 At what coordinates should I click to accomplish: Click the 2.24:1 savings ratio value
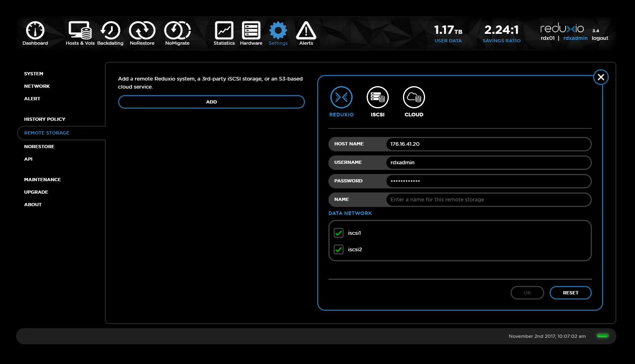click(x=501, y=30)
